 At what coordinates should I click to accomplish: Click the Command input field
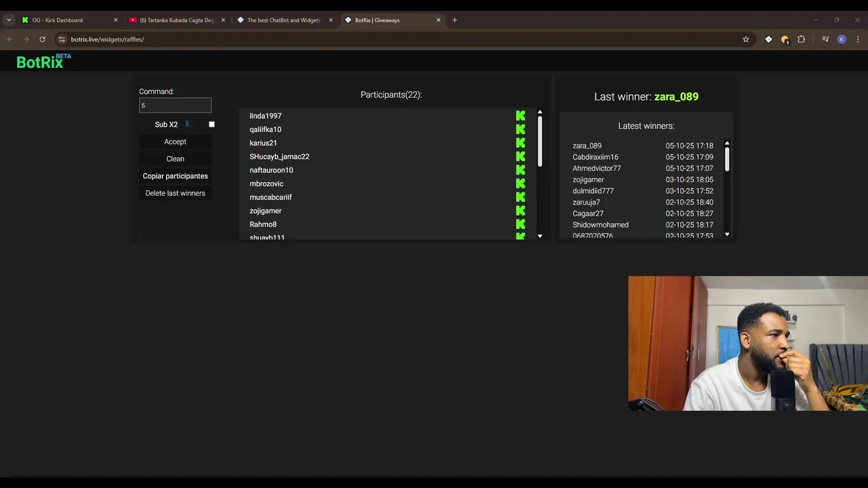(175, 105)
